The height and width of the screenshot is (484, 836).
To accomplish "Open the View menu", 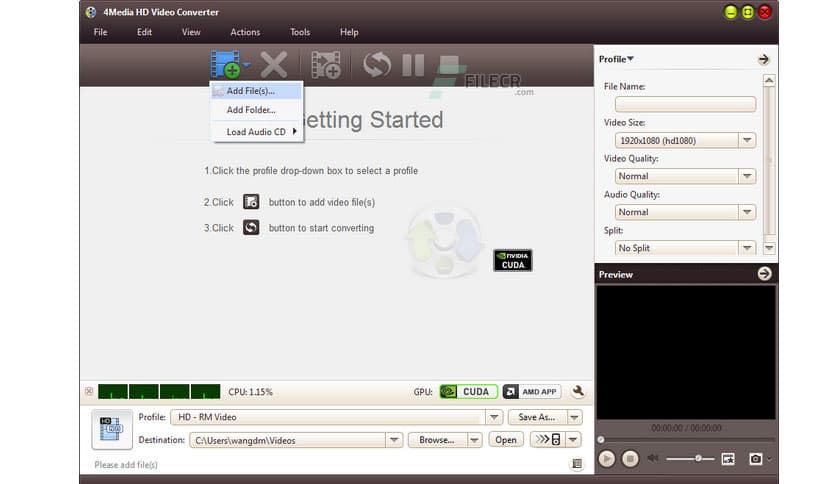I will click(x=191, y=32).
